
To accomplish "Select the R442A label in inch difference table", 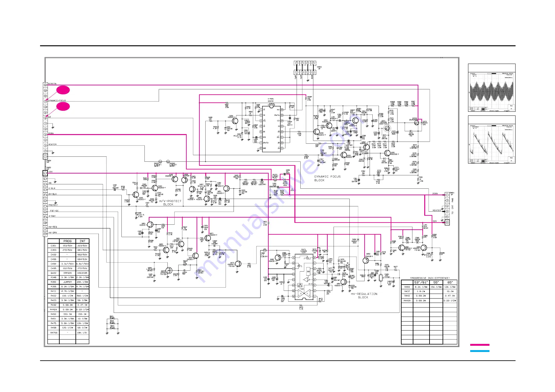I will click(407, 300).
